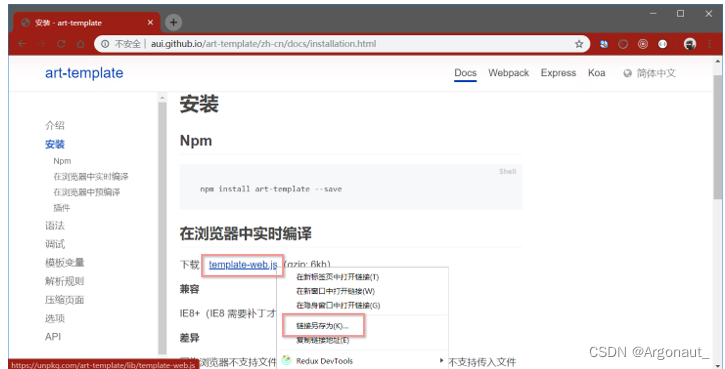
Task: Open 选项 in the sidebar
Action: point(55,318)
